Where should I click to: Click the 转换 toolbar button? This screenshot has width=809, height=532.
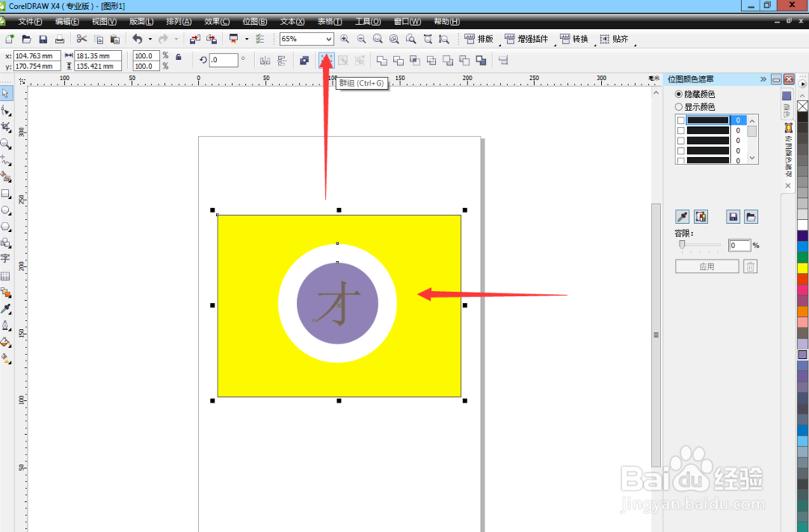tap(574, 39)
